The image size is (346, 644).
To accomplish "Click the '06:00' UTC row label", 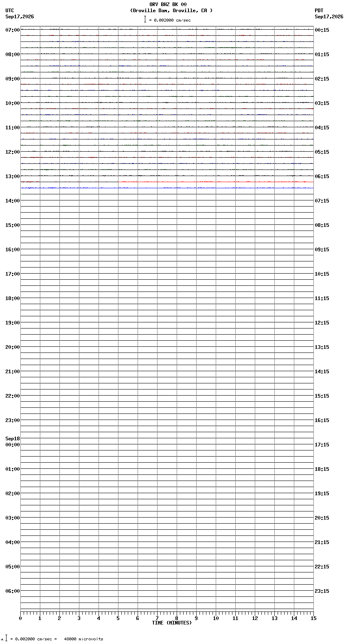I will click(13, 591).
